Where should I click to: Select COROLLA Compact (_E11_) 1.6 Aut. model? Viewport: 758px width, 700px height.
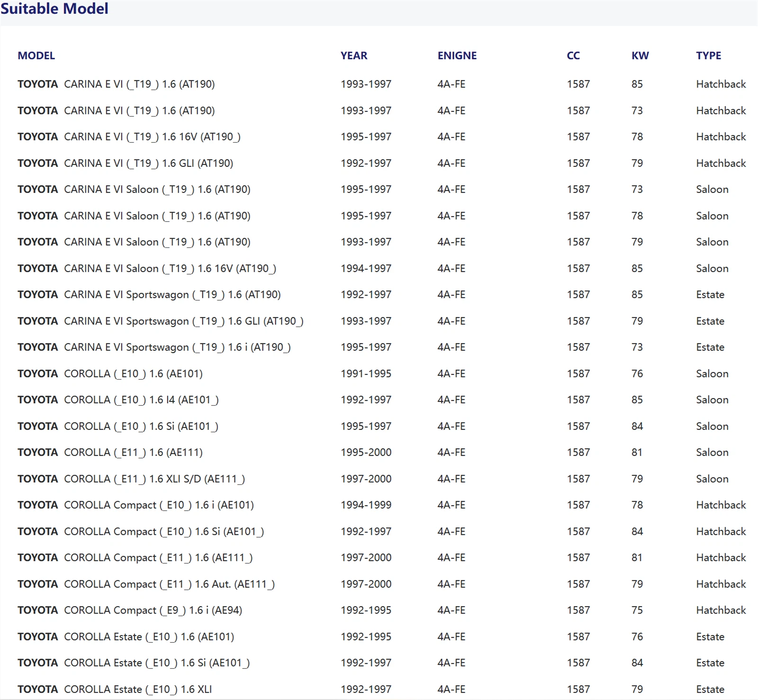point(146,584)
